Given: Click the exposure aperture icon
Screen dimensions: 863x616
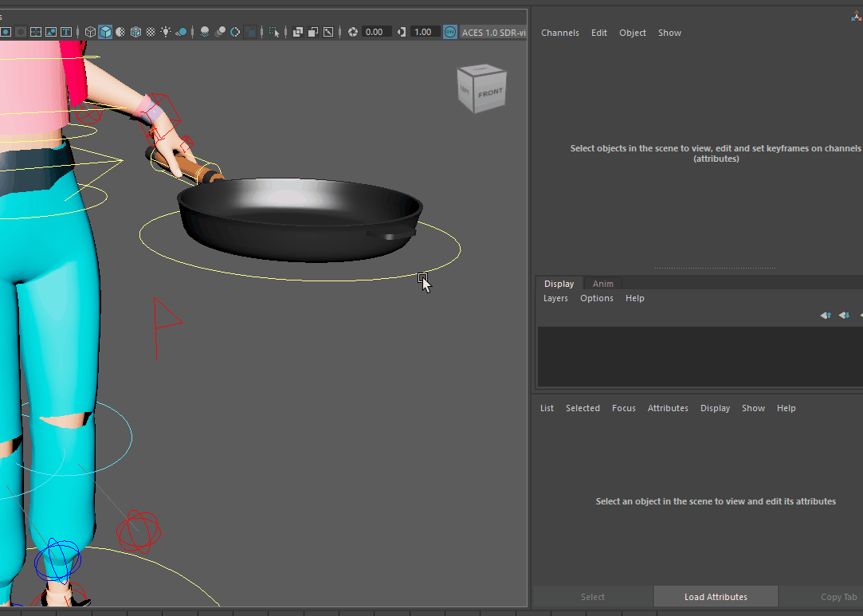Looking at the screenshot, I should pyautogui.click(x=353, y=32).
